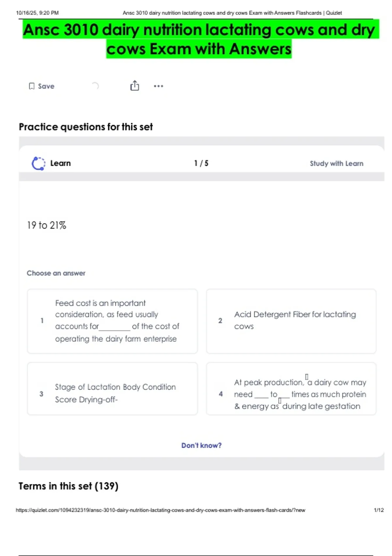Click the Save bookmark icon
Viewport: 392px width, 556px height.
[32, 86]
